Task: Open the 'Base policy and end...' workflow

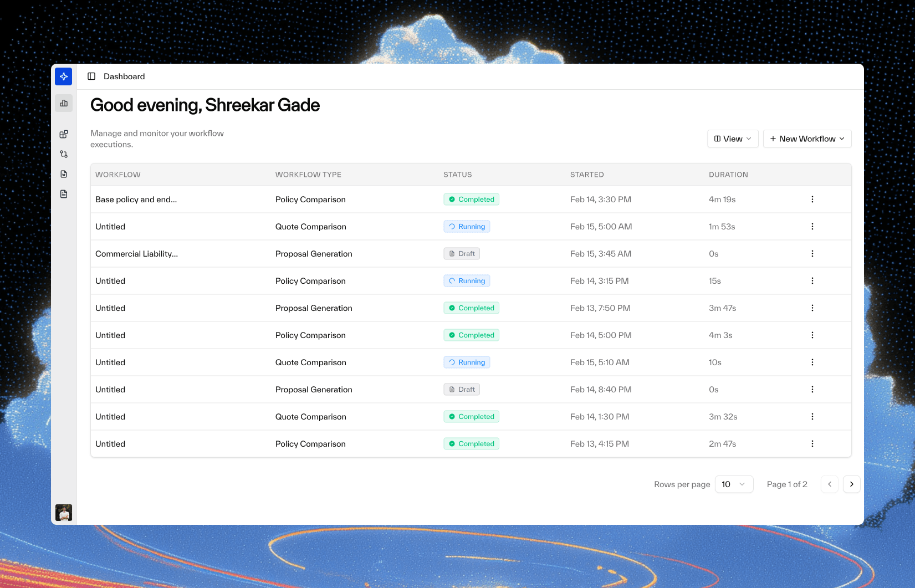Action: [x=136, y=200]
